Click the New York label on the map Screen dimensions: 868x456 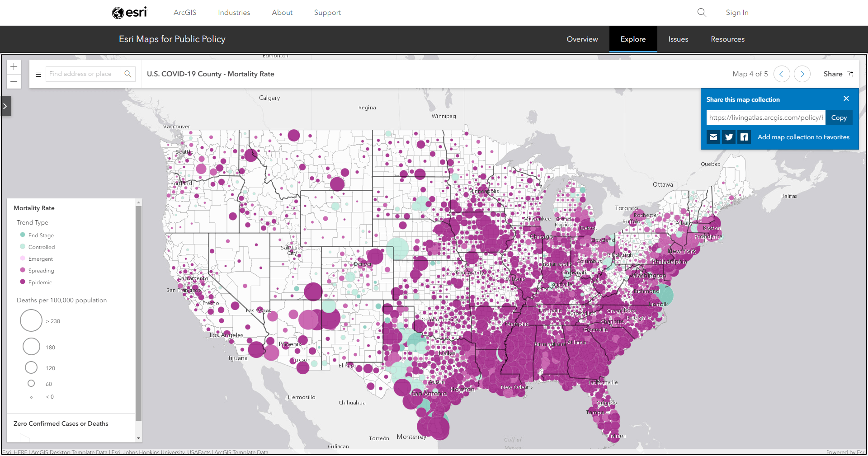682,251
